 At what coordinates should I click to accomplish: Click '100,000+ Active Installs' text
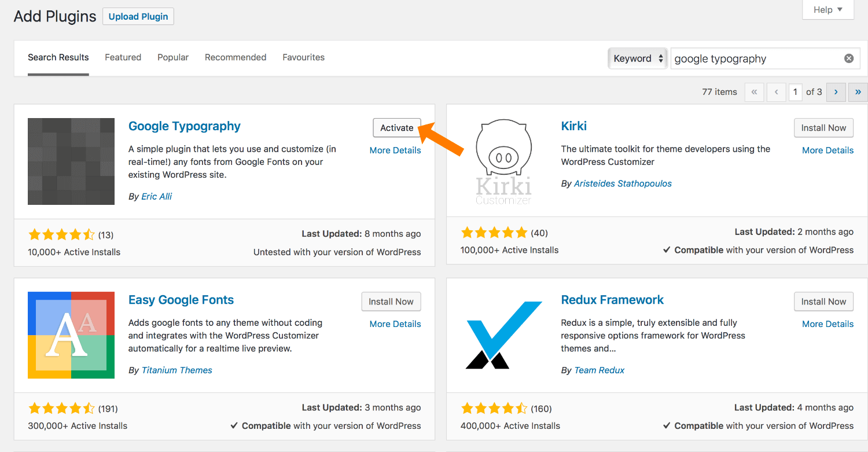tap(509, 250)
